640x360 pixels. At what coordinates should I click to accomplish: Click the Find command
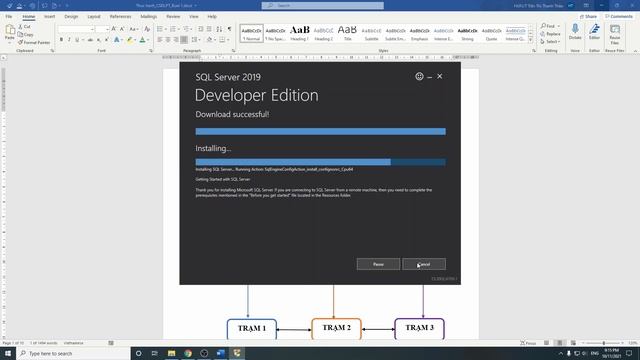(547, 26)
